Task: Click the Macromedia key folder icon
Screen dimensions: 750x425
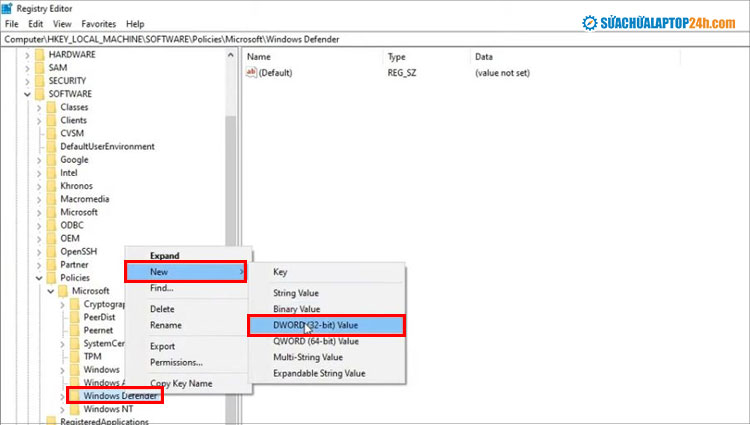Action: [51, 199]
